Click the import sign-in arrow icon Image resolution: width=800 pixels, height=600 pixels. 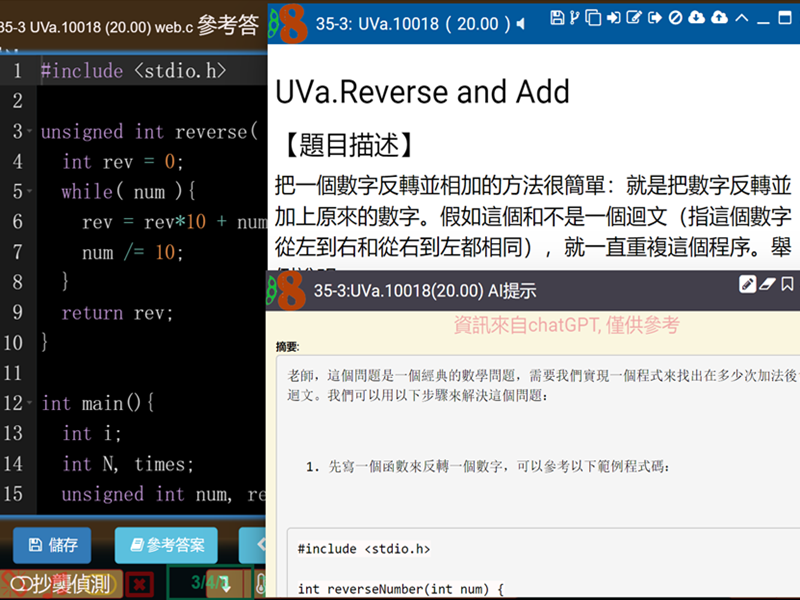point(614,17)
